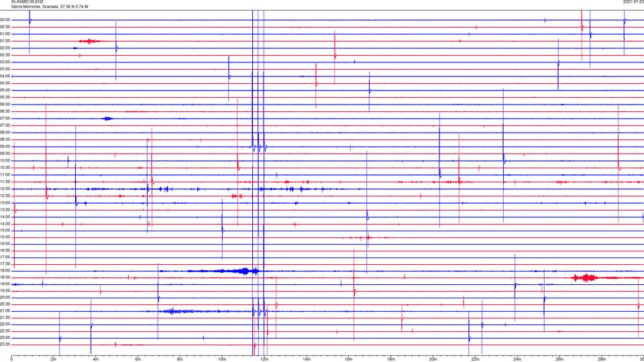
Task: Select the 07:30 trace time label
Action: [x=5, y=125]
